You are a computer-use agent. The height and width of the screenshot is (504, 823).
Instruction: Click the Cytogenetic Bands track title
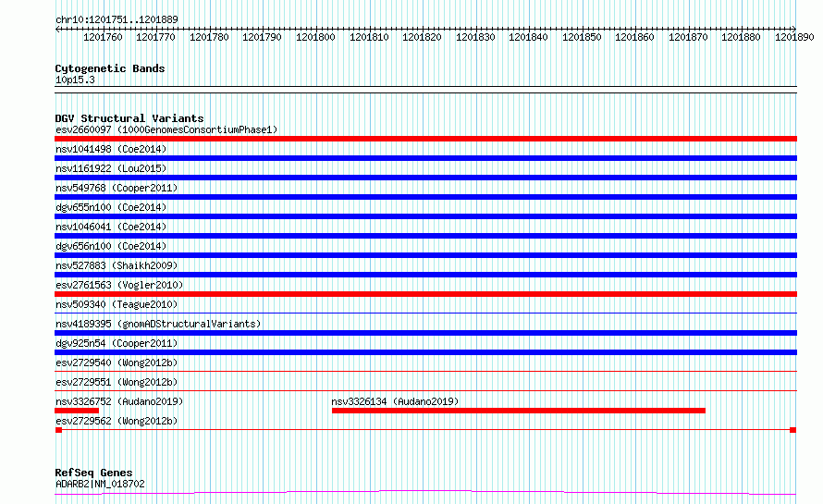tap(110, 68)
